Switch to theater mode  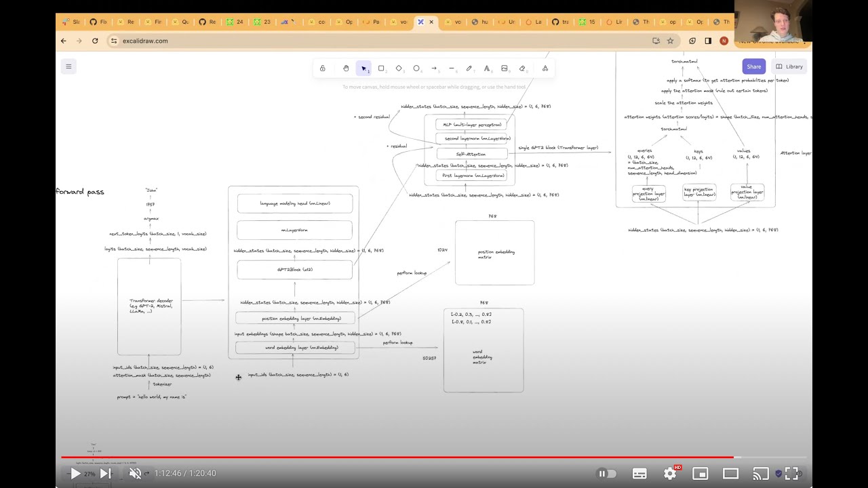(730, 474)
